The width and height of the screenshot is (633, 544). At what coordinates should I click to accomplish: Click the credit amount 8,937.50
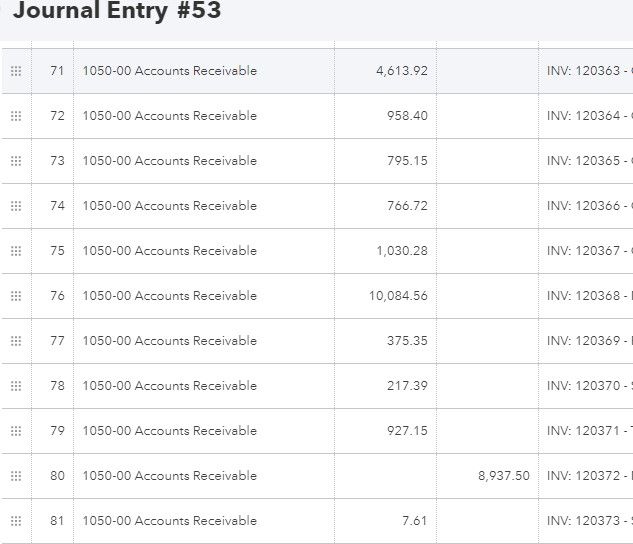click(503, 476)
